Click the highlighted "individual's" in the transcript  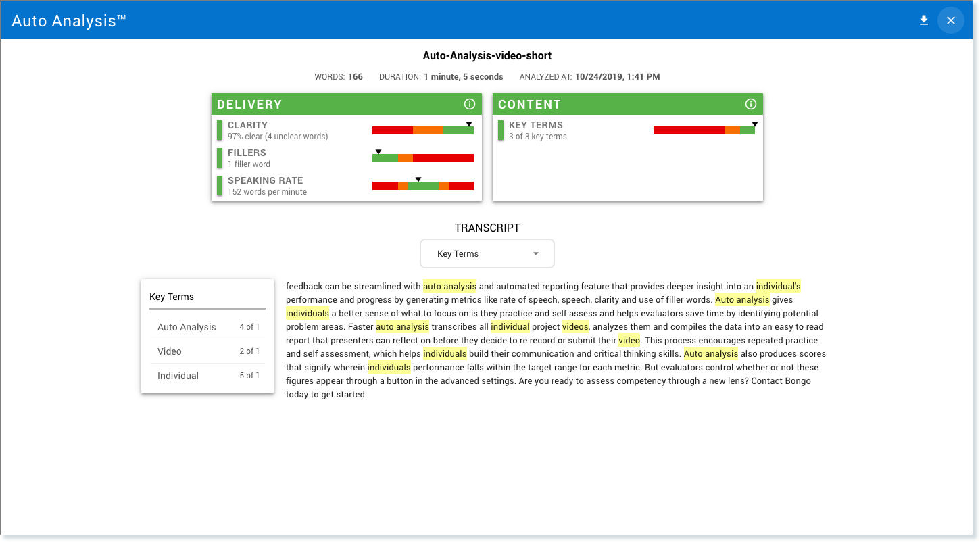(x=778, y=287)
